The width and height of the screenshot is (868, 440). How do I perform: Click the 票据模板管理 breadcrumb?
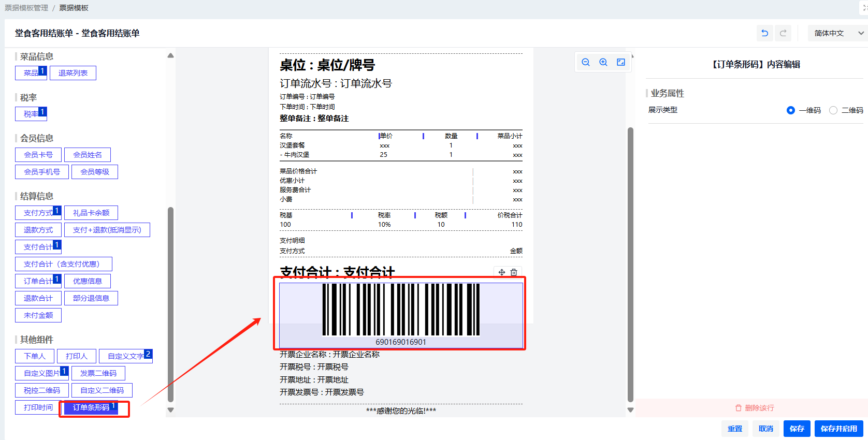26,8
